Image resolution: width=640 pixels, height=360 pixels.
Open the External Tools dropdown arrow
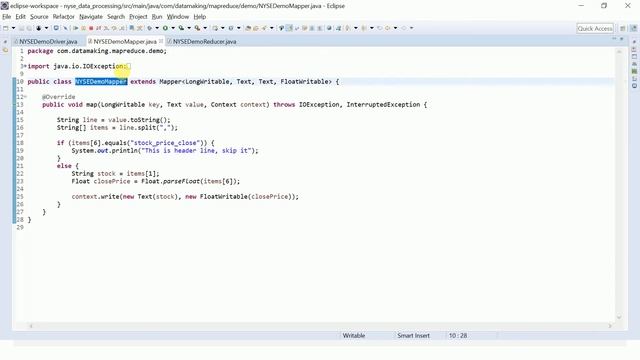pos(205,28)
